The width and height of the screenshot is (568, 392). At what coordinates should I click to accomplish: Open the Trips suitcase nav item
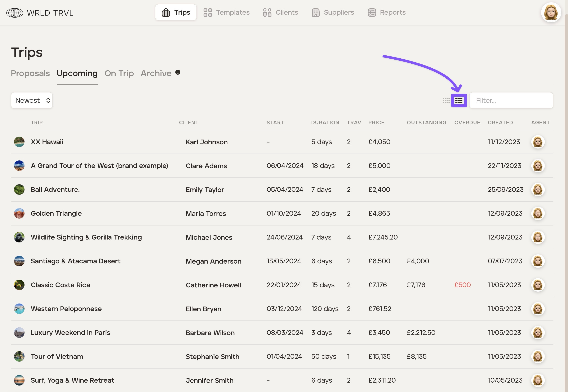coord(176,12)
